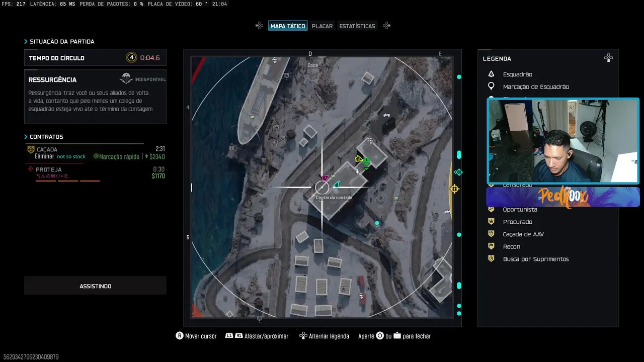Viewport: 644px width, 362px height.
Task: Click the webcam overlay thumbnail
Action: point(563,141)
